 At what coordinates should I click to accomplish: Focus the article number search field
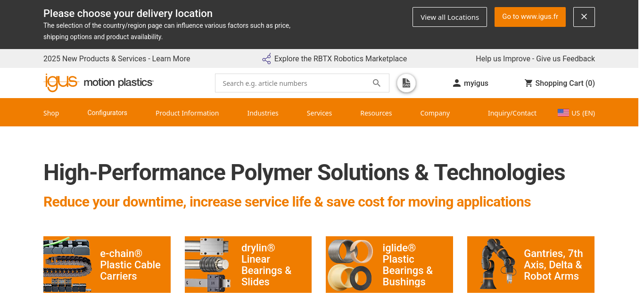click(x=292, y=83)
